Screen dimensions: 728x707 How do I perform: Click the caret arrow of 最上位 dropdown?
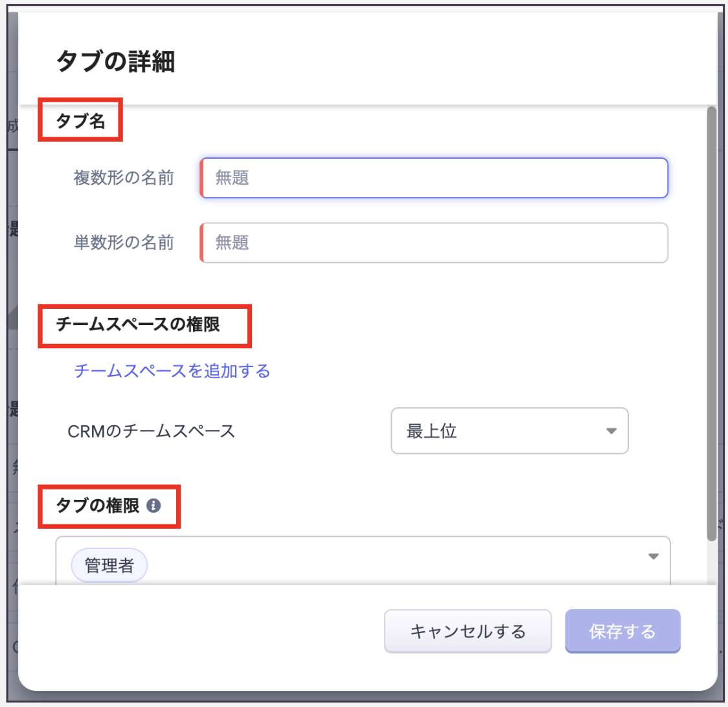pyautogui.click(x=611, y=431)
